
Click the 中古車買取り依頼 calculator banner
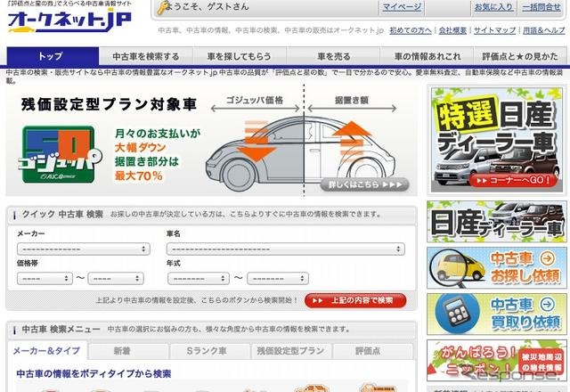click(x=495, y=312)
